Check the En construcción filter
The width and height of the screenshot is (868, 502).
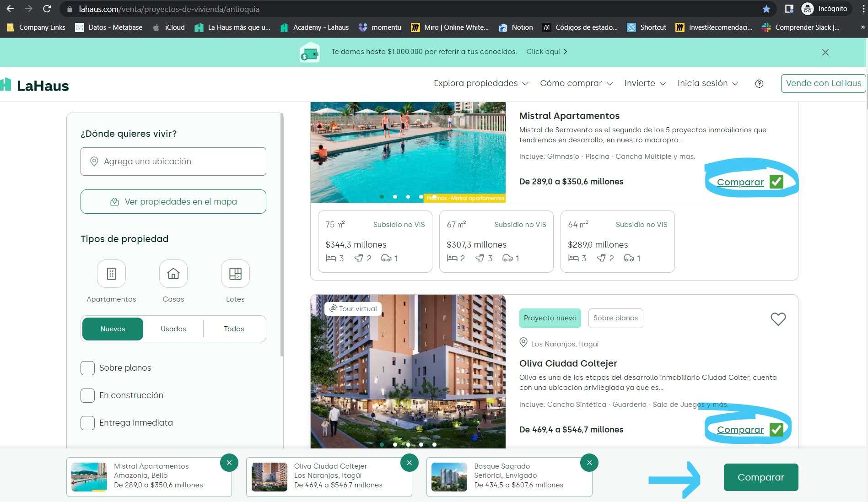87,395
